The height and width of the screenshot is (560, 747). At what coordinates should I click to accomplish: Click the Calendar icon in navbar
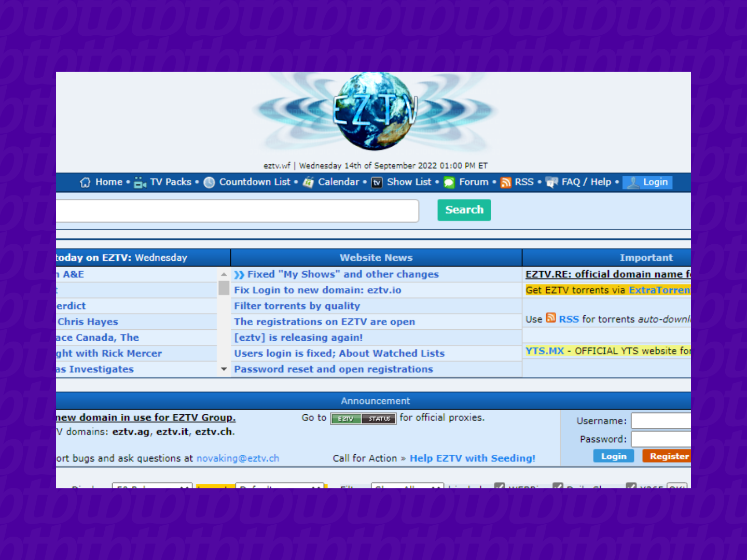[x=308, y=183]
